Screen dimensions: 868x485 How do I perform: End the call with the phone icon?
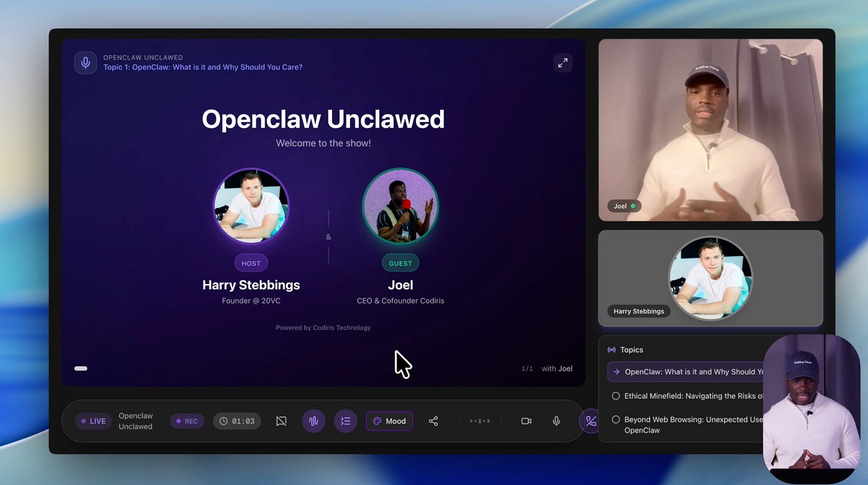point(590,421)
